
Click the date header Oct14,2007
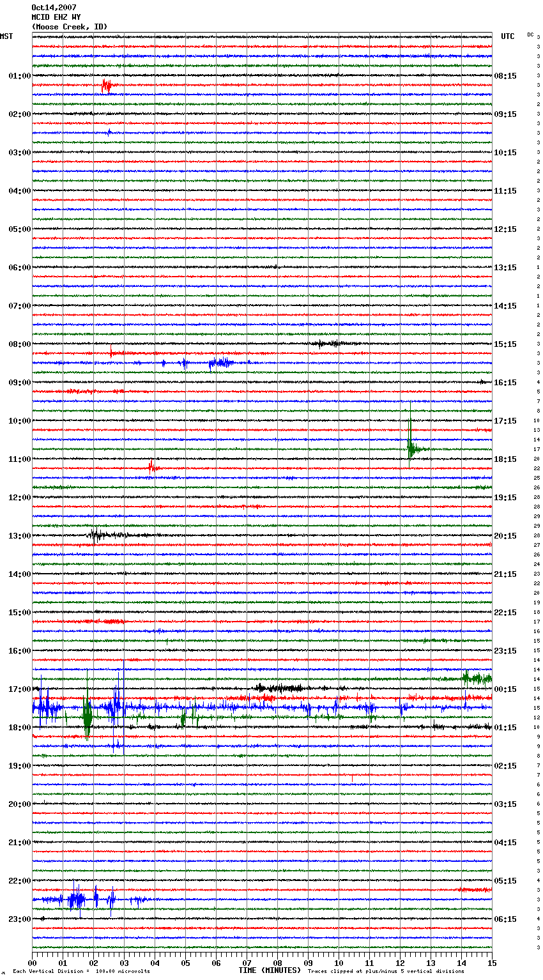tap(54, 8)
